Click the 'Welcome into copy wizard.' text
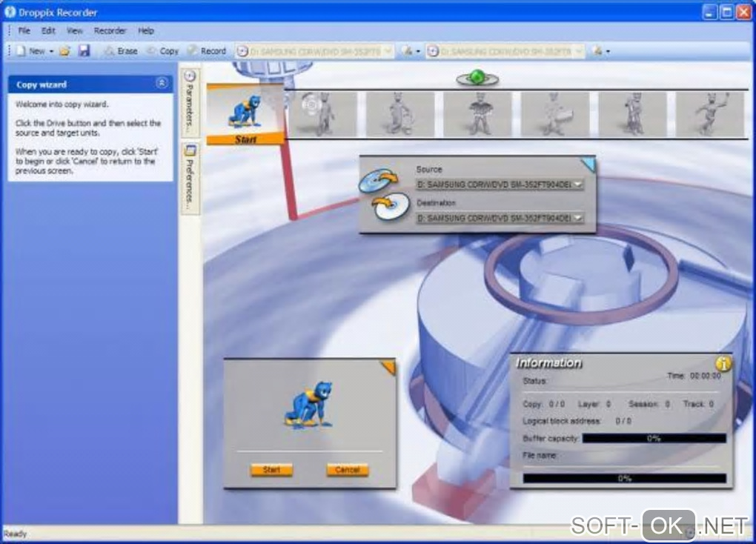756x544 pixels. [62, 105]
